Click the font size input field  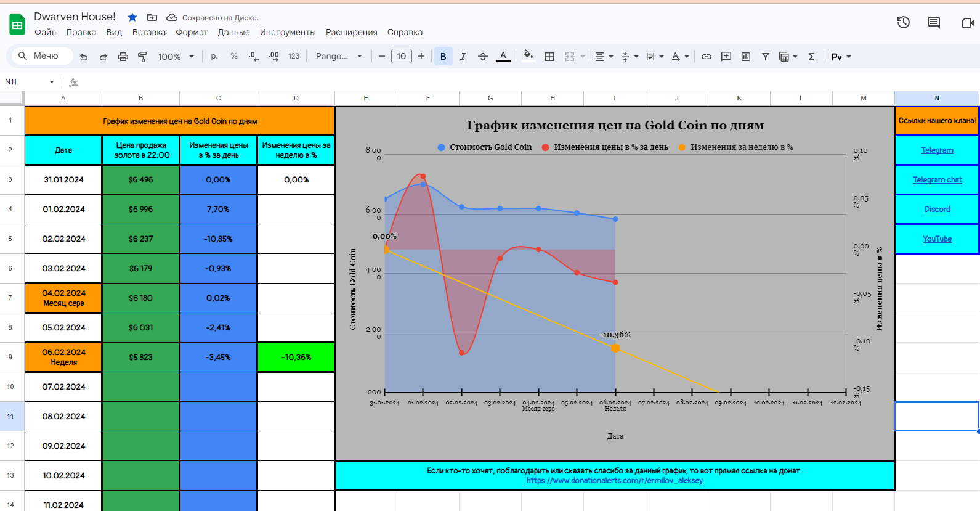click(x=401, y=57)
